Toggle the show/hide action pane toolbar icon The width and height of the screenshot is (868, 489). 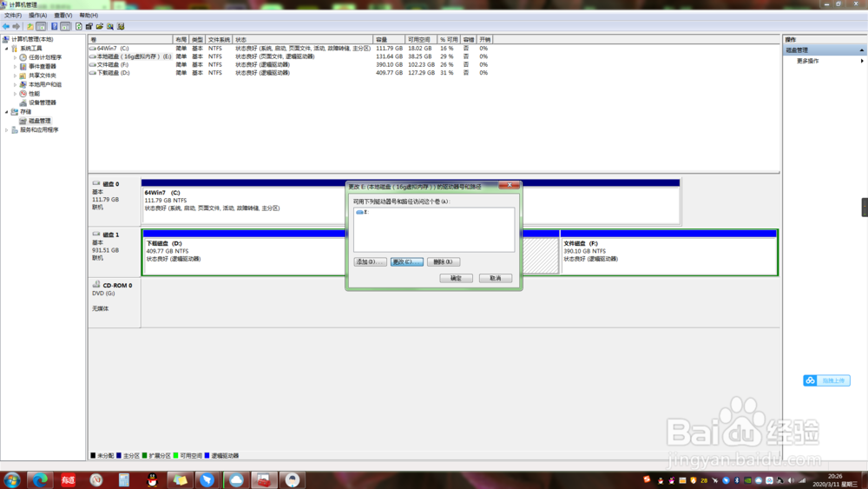(65, 27)
